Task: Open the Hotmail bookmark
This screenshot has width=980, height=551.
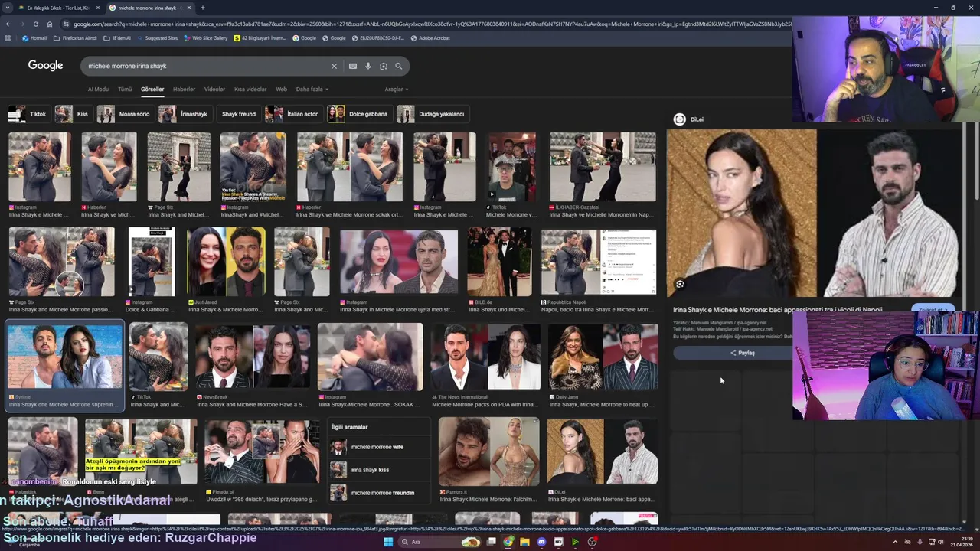Action: tap(34, 37)
